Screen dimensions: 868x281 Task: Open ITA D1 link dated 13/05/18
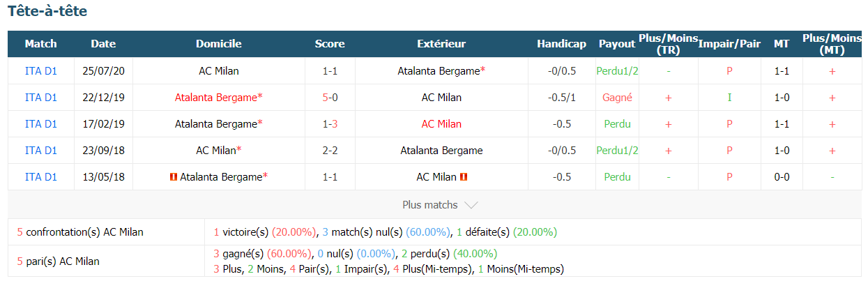pos(41,177)
